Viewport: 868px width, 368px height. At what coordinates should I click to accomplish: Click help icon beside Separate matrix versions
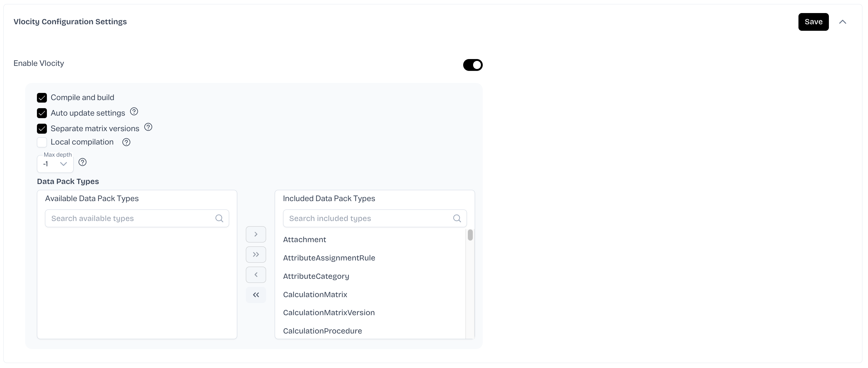[x=148, y=127]
